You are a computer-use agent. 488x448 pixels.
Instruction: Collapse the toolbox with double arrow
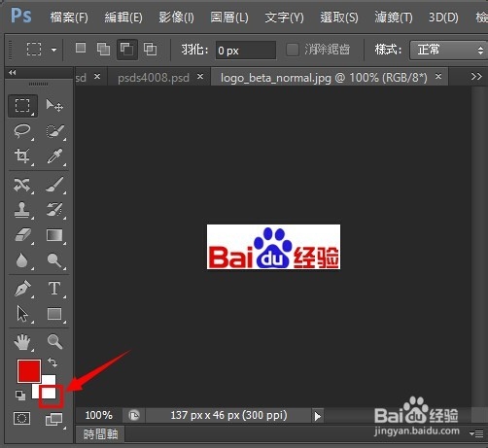[x=13, y=72]
